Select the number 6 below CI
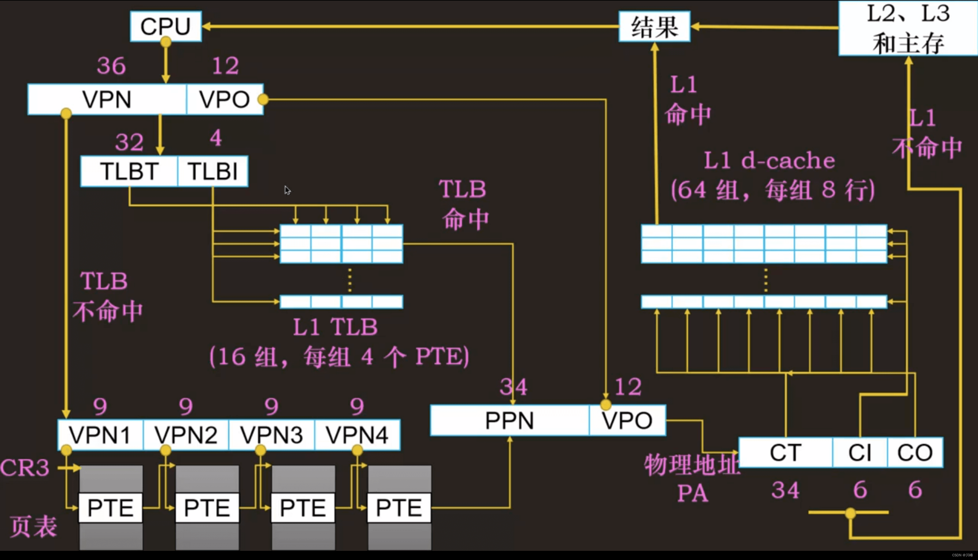 [x=860, y=490]
